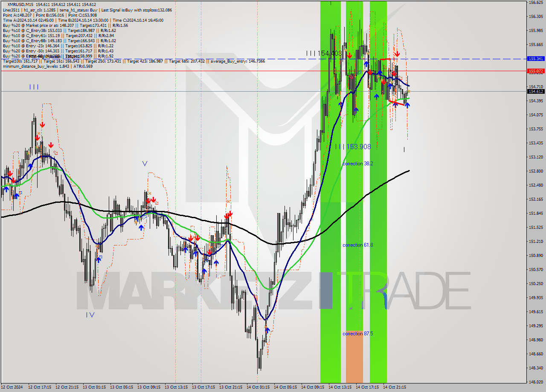Image resolution: width=546 pixels, height=392 pixels.
Task: Click the 153.120 price axis label
Action: click(x=536, y=157)
